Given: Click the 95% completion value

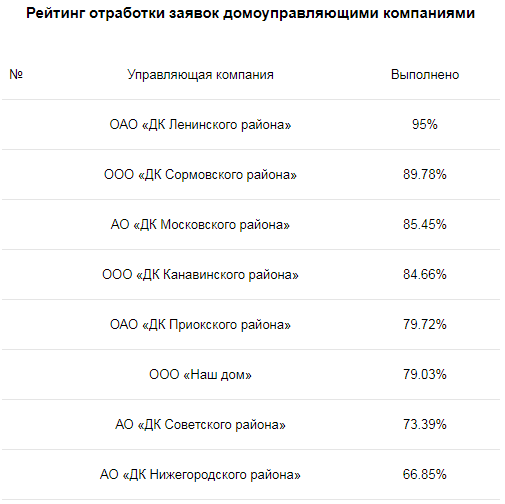Looking at the screenshot, I should 425,124.
